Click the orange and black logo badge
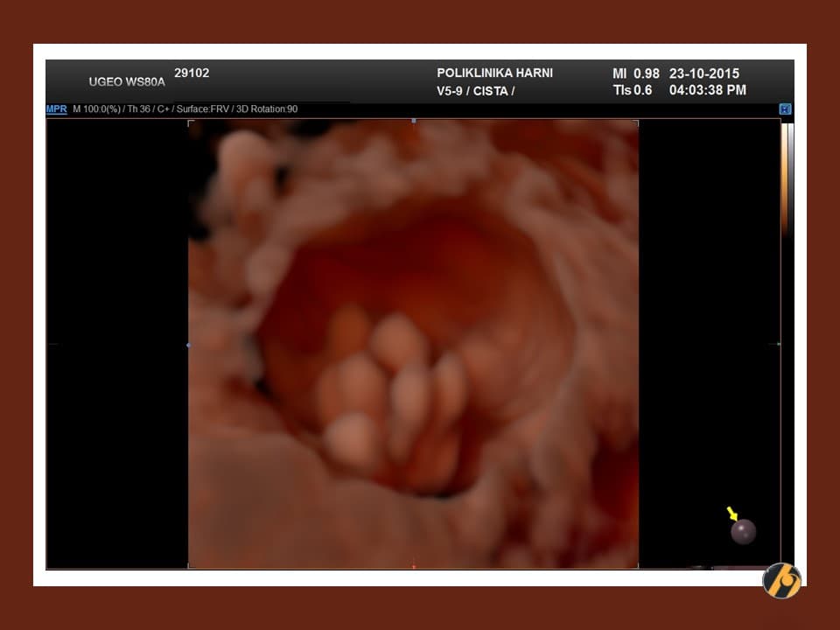The image size is (840, 630). pyautogui.click(x=781, y=580)
